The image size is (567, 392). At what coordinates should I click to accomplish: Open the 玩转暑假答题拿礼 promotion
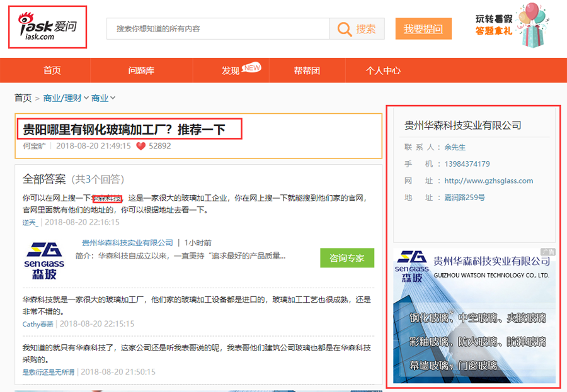click(494, 25)
